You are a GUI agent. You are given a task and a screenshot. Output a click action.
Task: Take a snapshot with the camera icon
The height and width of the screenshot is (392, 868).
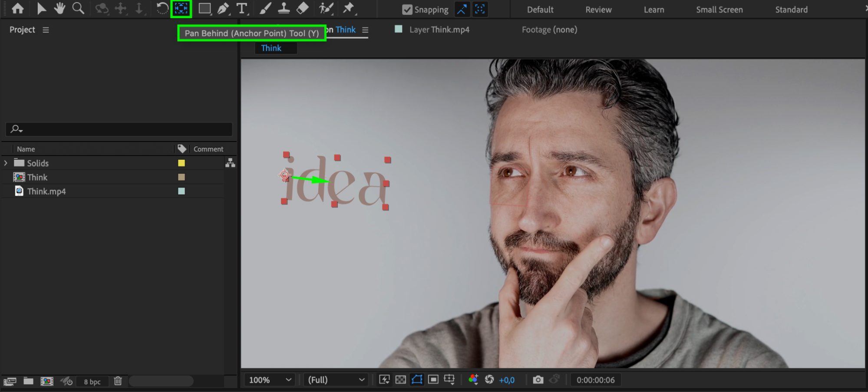pyautogui.click(x=538, y=380)
